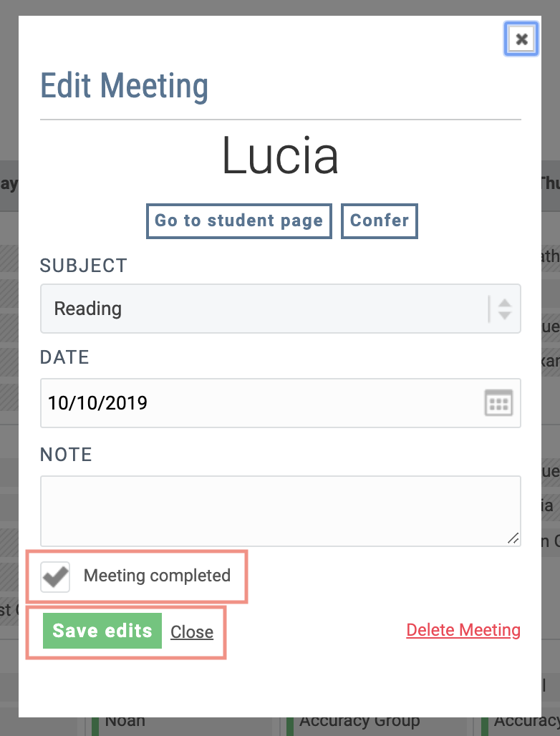
Task: Click the DATE field label
Action: click(64, 357)
